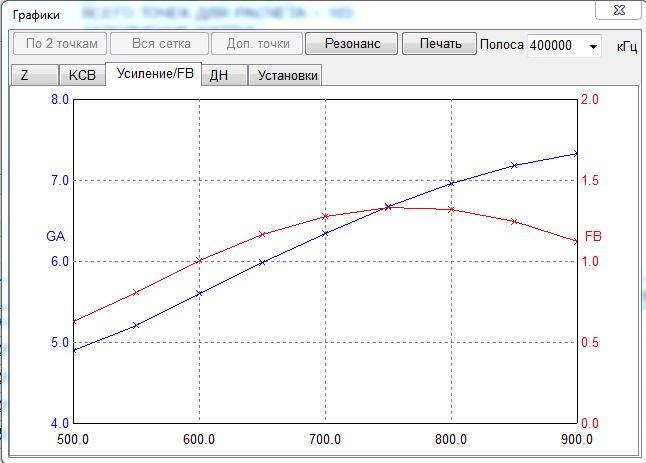646x463 pixels.
Task: Switch to the Z tab
Action: 34,75
